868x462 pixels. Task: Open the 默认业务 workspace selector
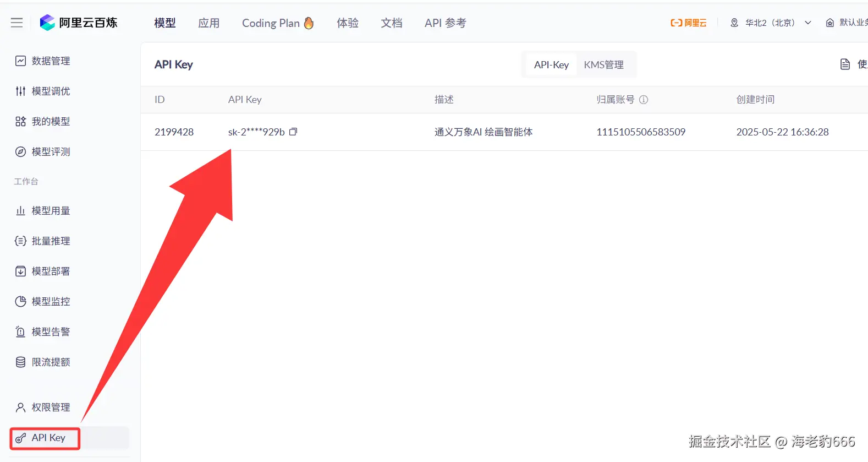tap(847, 23)
